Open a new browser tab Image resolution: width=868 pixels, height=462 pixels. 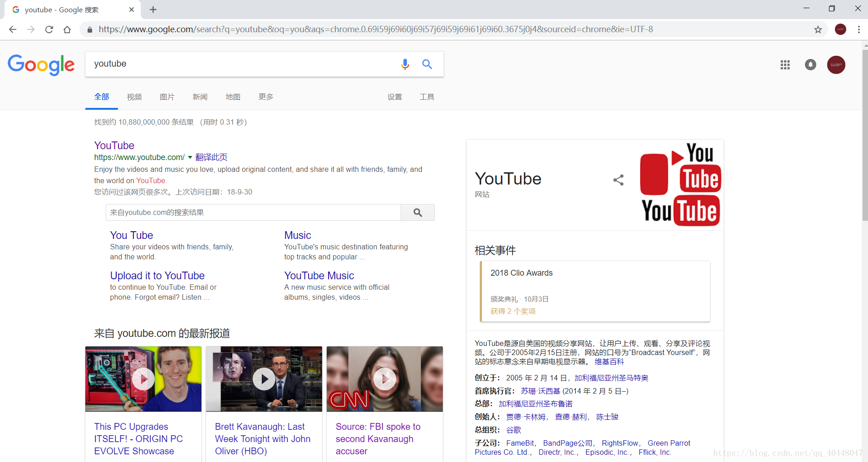click(x=153, y=10)
